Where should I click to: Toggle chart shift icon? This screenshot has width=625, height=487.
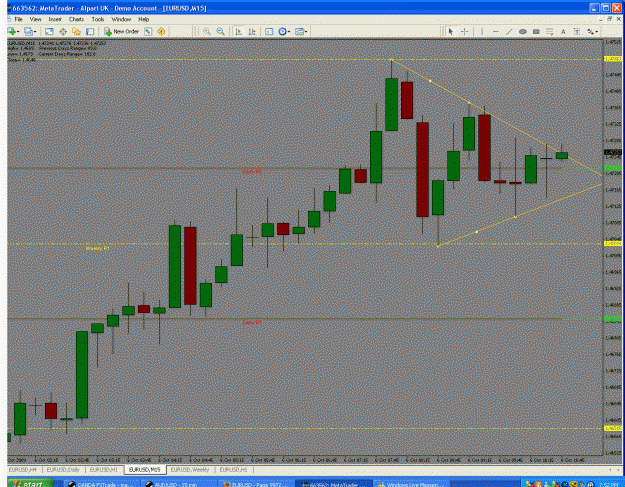tap(252, 31)
